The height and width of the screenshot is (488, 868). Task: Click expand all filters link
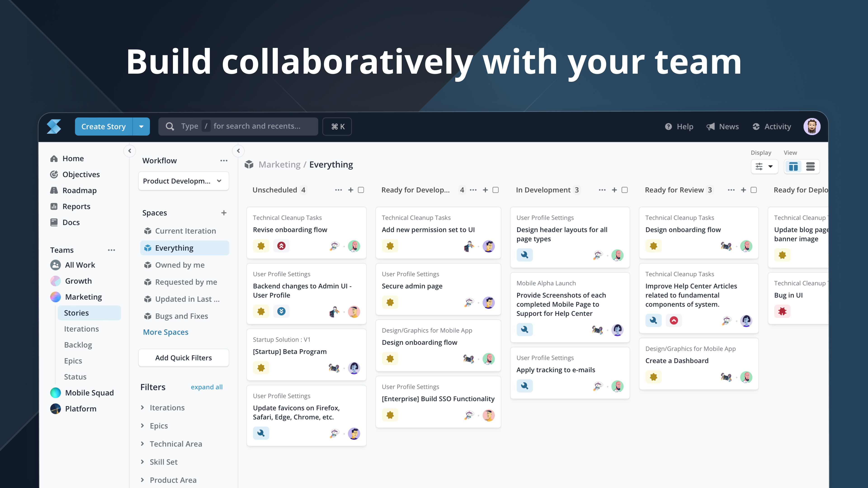(207, 387)
